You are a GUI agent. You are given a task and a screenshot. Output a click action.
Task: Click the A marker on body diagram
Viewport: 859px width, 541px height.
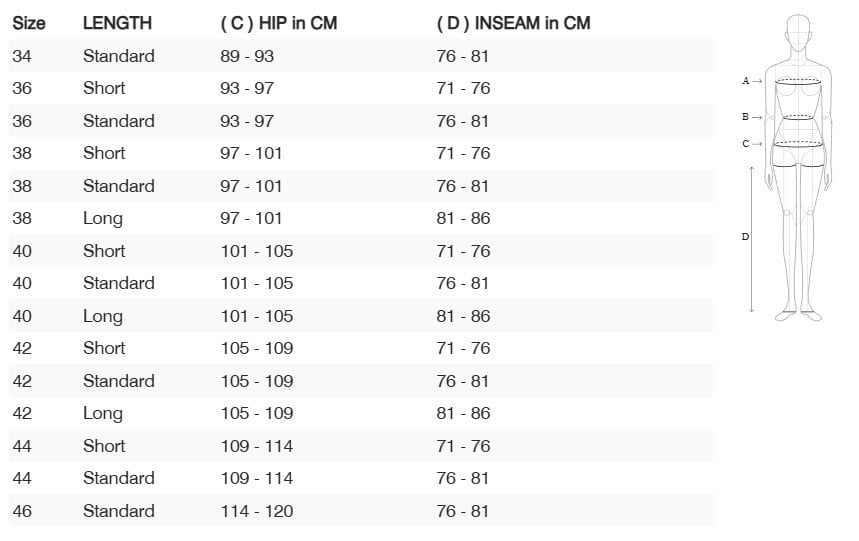pos(745,81)
